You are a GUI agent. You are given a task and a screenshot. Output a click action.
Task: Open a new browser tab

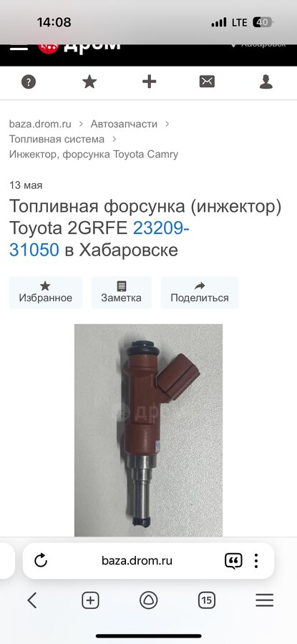point(90,600)
